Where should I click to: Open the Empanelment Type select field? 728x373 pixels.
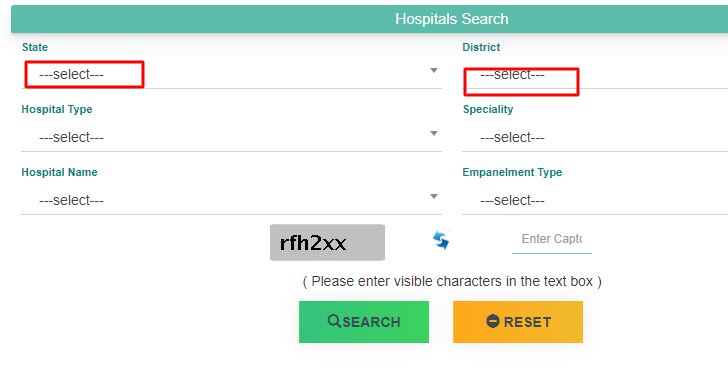(x=595, y=200)
